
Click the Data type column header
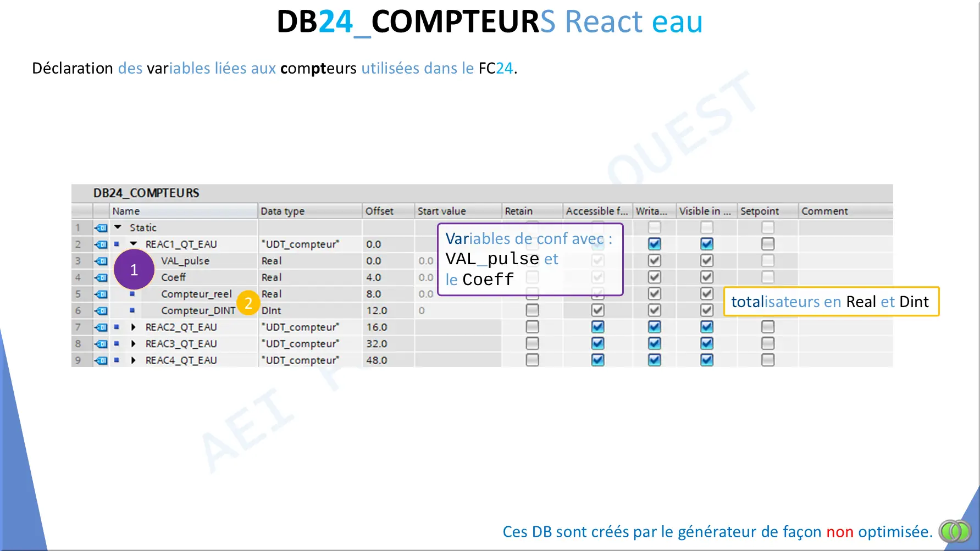coord(310,211)
